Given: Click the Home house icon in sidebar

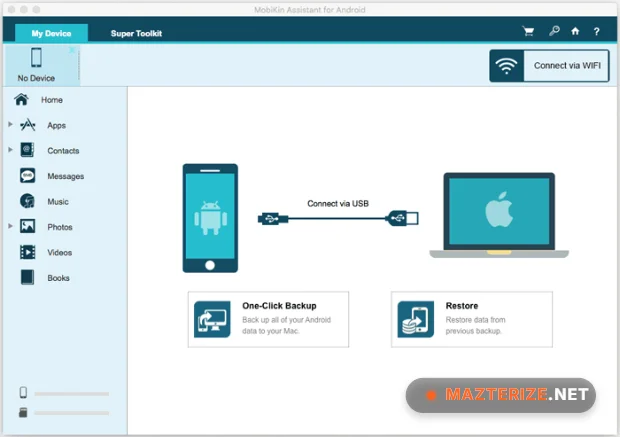Looking at the screenshot, I should tap(21, 100).
